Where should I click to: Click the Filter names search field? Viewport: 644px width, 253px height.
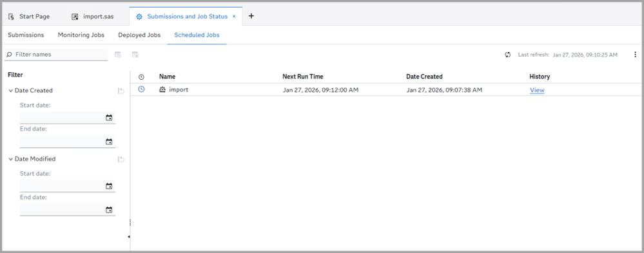pyautogui.click(x=56, y=55)
